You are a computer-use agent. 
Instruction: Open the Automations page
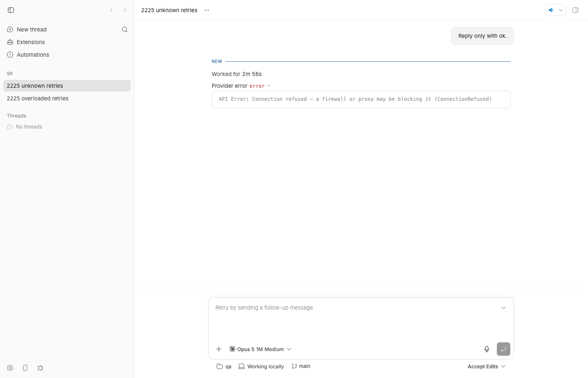(x=28, y=55)
